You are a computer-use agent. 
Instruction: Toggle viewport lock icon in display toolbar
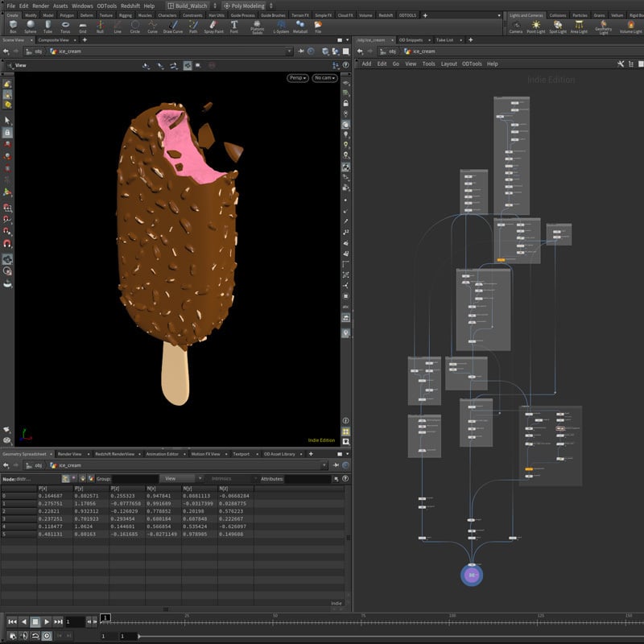click(346, 103)
